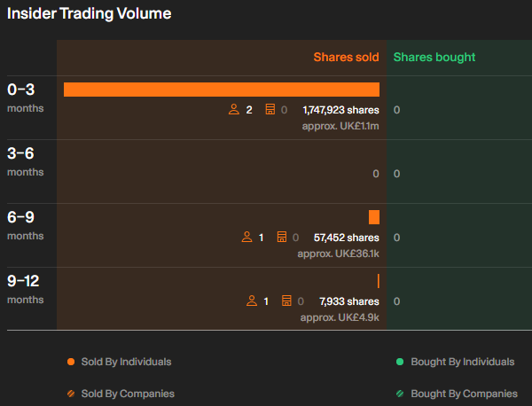Click the striped Bought By Companies legend marker
The width and height of the screenshot is (532, 406).
point(400,394)
